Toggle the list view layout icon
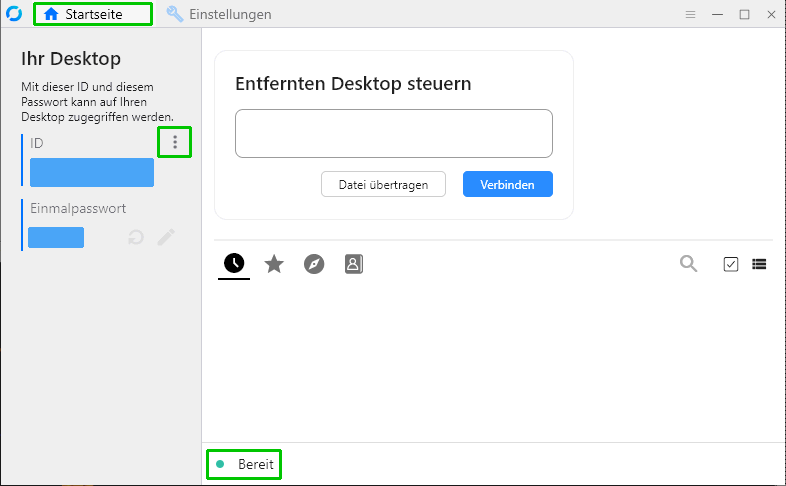The width and height of the screenshot is (786, 486). 759,264
